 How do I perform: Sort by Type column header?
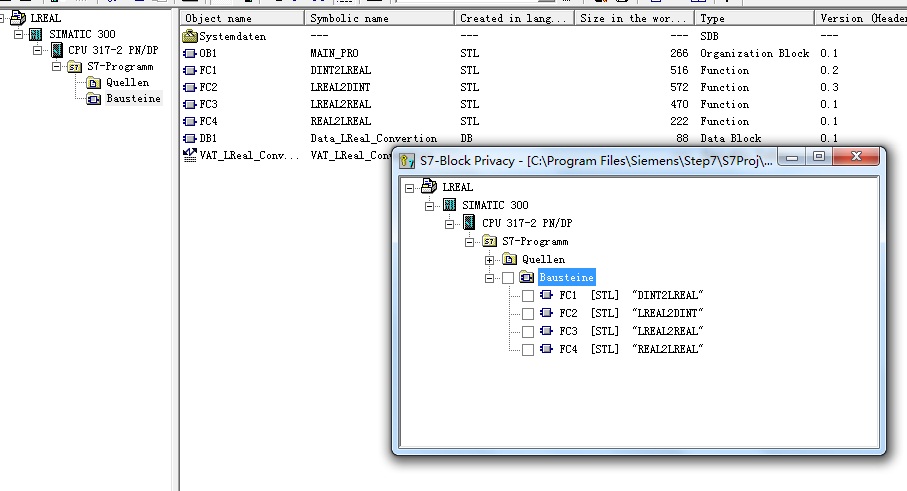[x=755, y=19]
